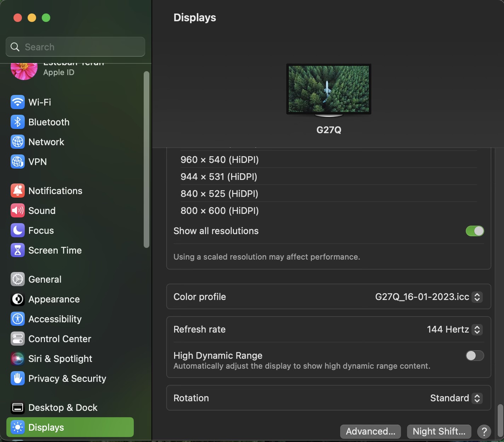The width and height of the screenshot is (504, 442).
Task: Enable the High Dynamic Range toggle
Action: point(475,356)
